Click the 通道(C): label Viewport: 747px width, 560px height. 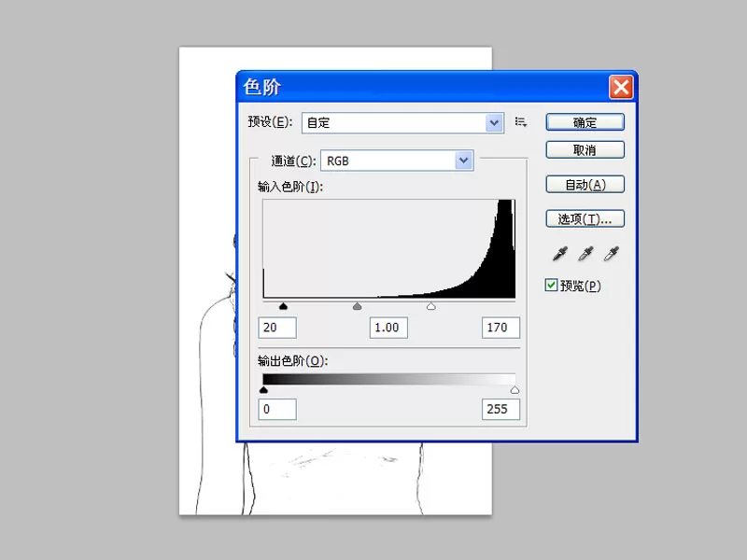(293, 161)
